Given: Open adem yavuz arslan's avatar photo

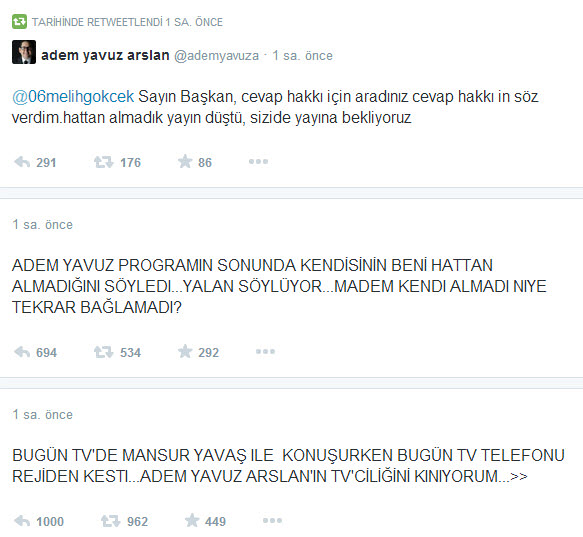Looking at the screenshot, I should pyautogui.click(x=24, y=52).
